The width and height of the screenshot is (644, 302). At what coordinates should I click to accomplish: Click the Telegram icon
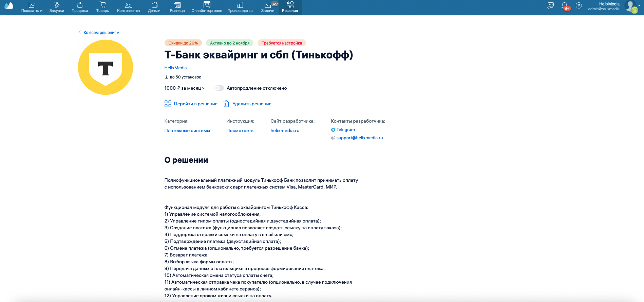(333, 130)
